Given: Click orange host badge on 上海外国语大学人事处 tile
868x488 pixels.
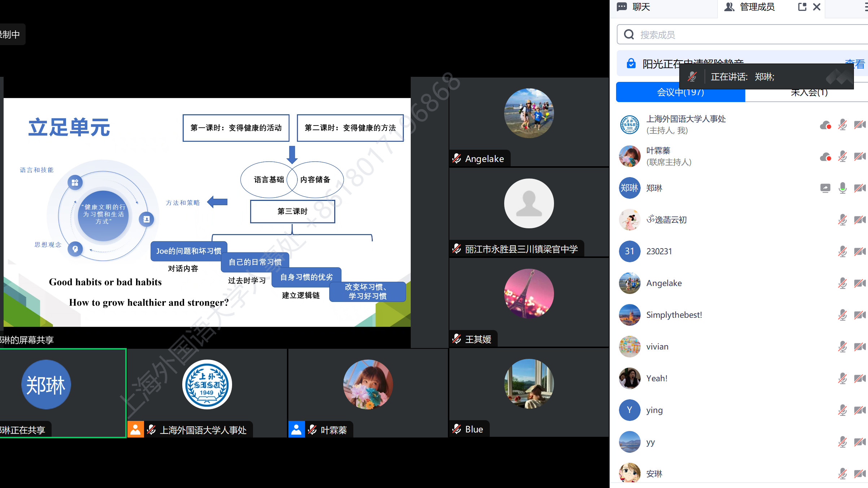Looking at the screenshot, I should coord(135,429).
